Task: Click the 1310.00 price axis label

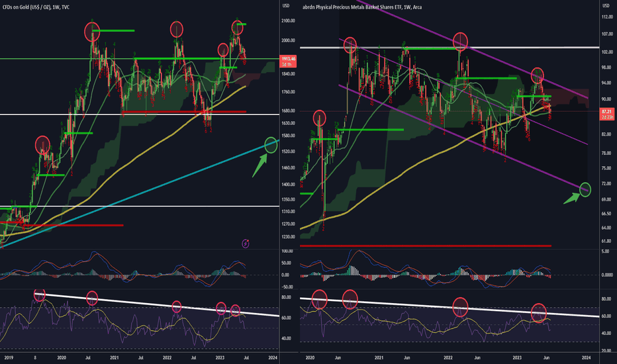Action: click(x=288, y=211)
